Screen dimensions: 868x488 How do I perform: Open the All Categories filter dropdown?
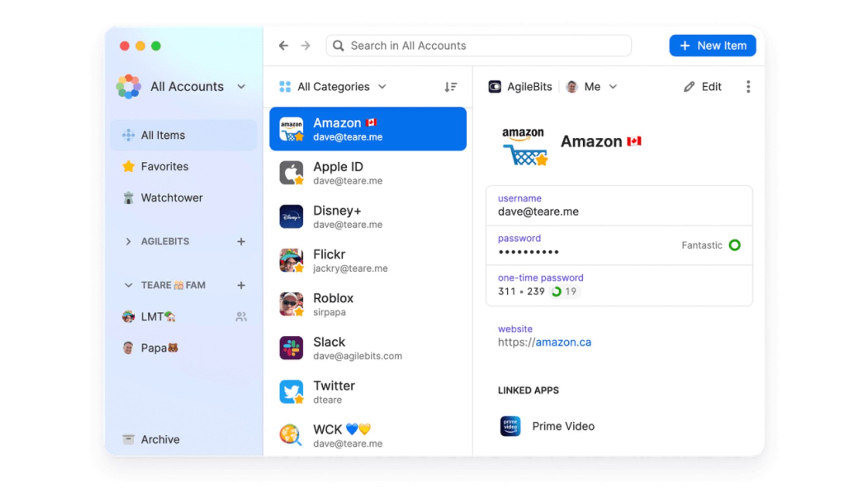point(332,86)
